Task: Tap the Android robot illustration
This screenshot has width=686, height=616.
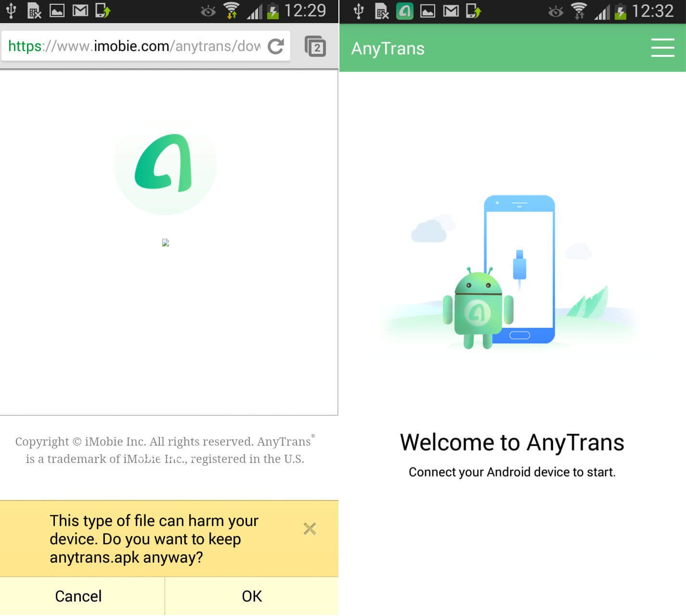Action: coord(478,308)
